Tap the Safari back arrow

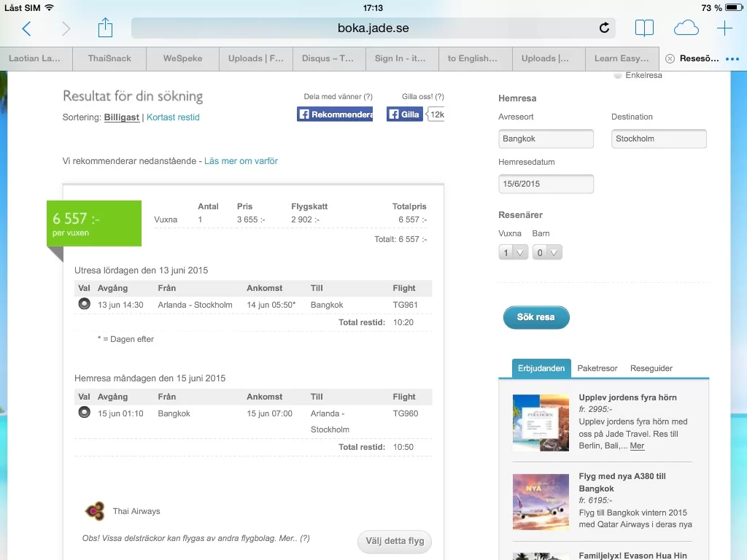point(27,28)
